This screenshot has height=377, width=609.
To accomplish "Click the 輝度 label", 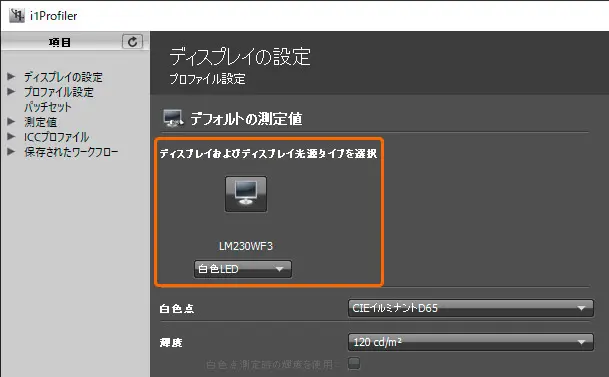I will [171, 342].
